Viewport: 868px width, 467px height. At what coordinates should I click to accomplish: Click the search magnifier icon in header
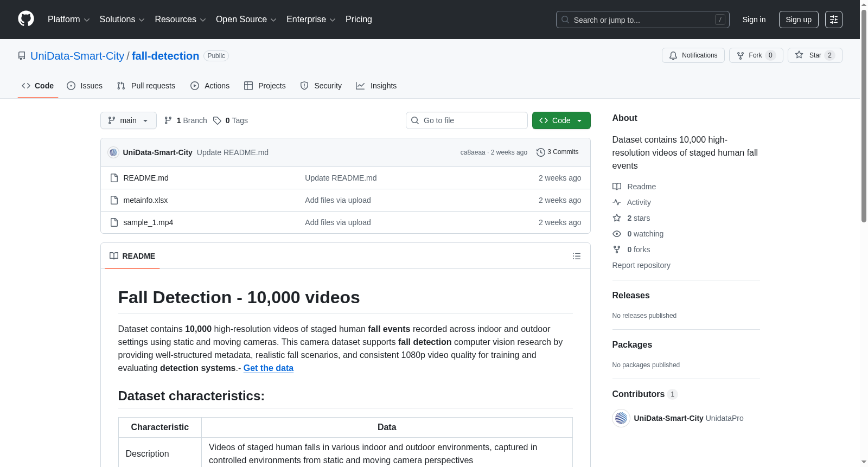click(565, 20)
